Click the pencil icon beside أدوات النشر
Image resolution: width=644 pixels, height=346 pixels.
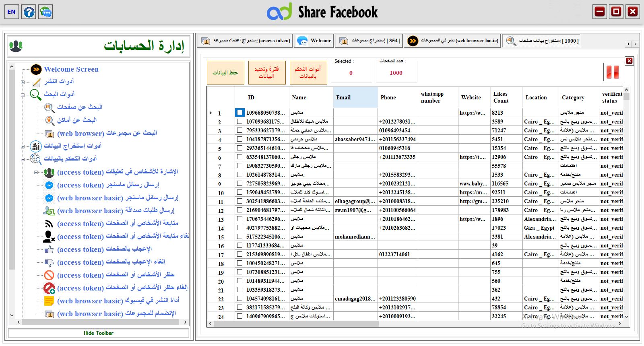click(x=36, y=82)
